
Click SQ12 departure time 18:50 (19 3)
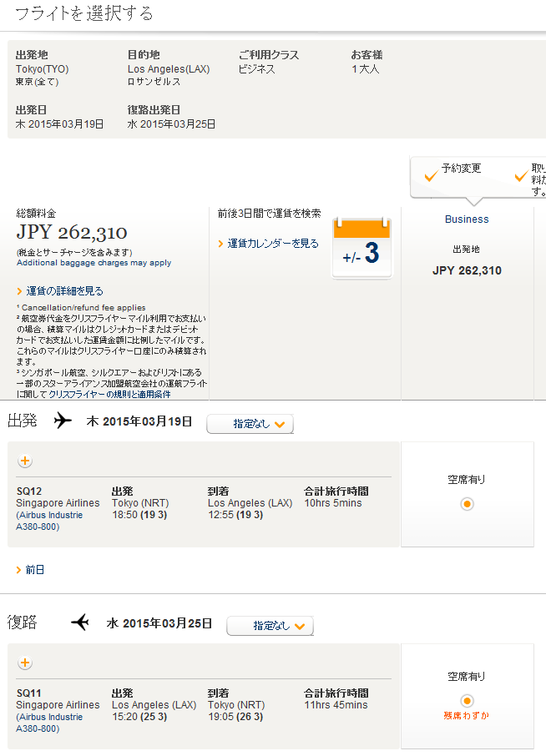point(139,515)
